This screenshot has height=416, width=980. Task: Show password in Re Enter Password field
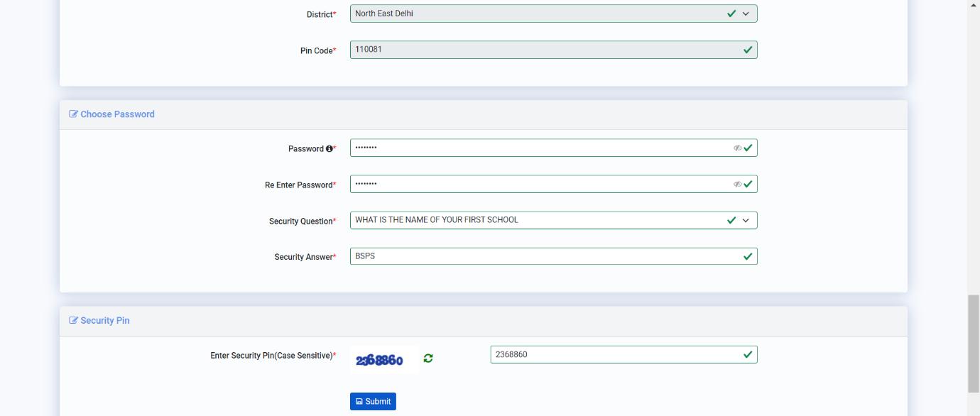737,184
